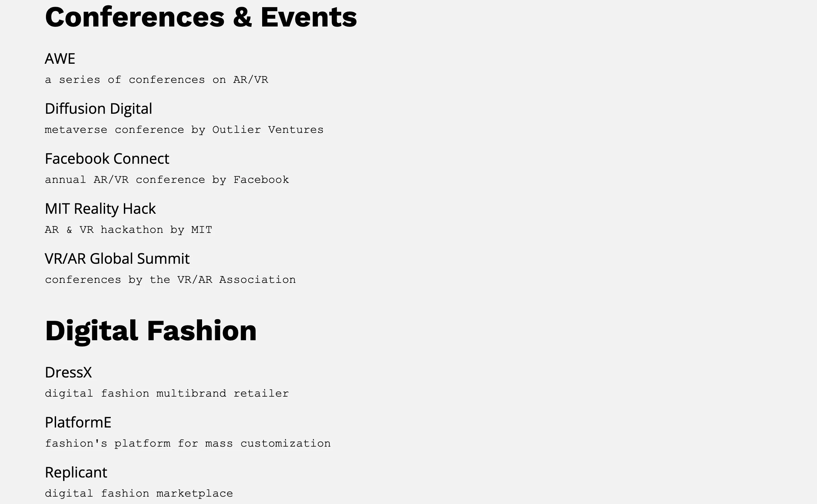Screen dimensions: 817x504
Task: Click 'metaverse conference by Outlier Ventures' text
Action: [x=184, y=130]
